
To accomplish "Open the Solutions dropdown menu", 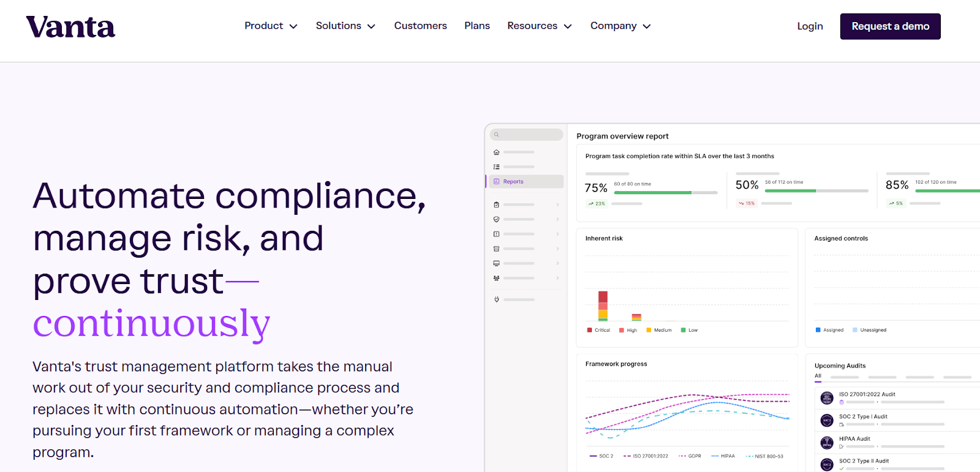I will (x=345, y=26).
